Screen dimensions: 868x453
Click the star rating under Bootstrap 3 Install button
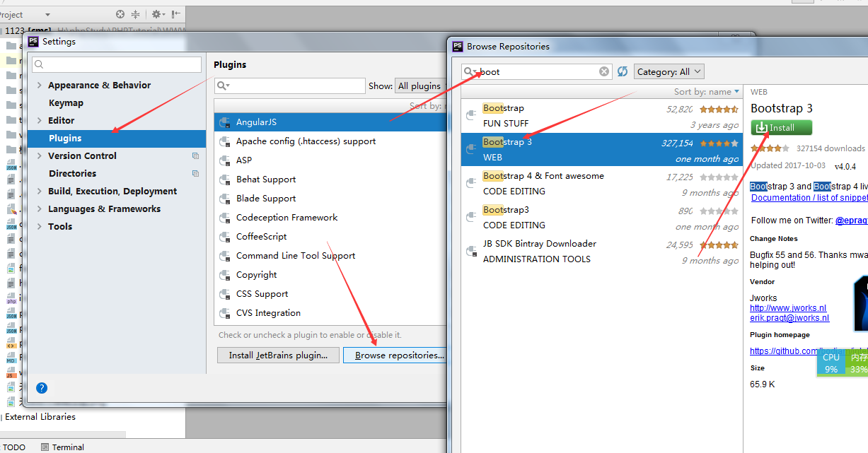click(x=770, y=148)
